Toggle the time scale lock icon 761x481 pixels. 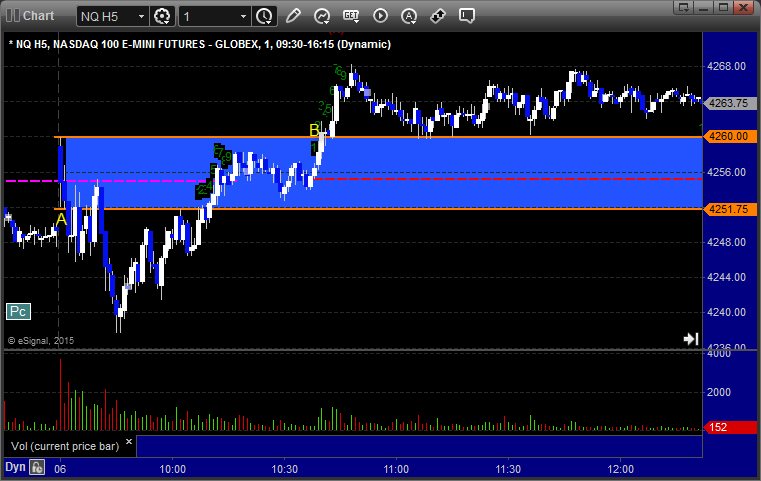click(37, 467)
